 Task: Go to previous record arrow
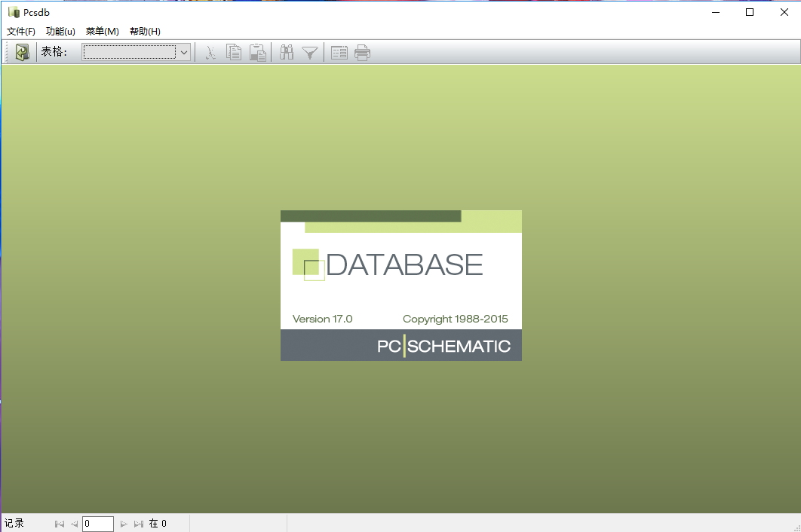74,524
